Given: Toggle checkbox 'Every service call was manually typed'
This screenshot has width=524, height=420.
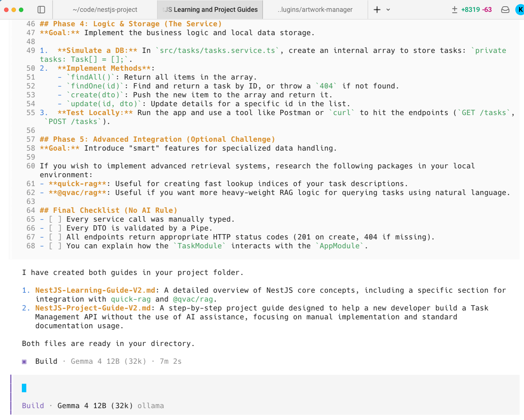Looking at the screenshot, I should [x=55, y=219].
